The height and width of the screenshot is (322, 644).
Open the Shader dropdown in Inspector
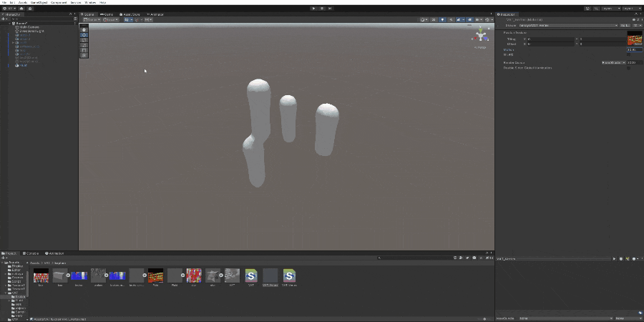(x=568, y=26)
